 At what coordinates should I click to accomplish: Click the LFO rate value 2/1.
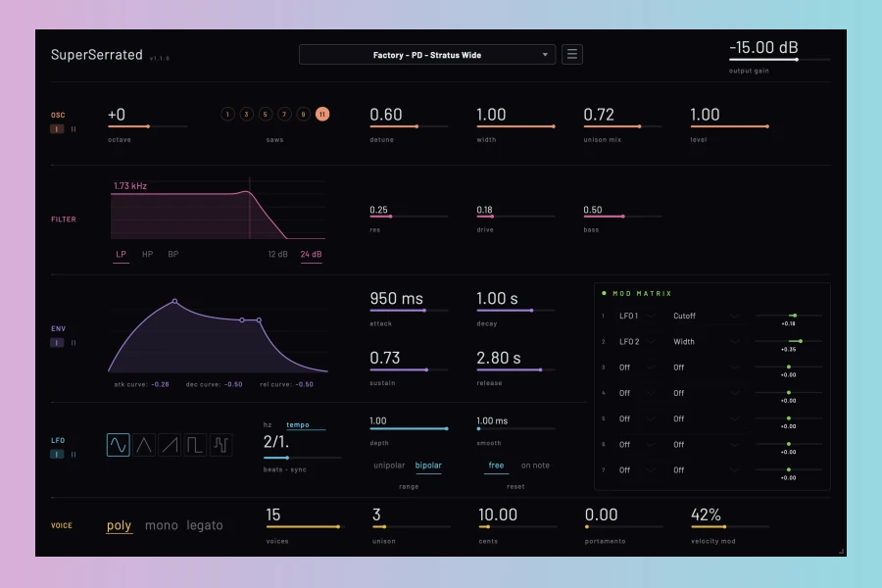click(x=276, y=442)
